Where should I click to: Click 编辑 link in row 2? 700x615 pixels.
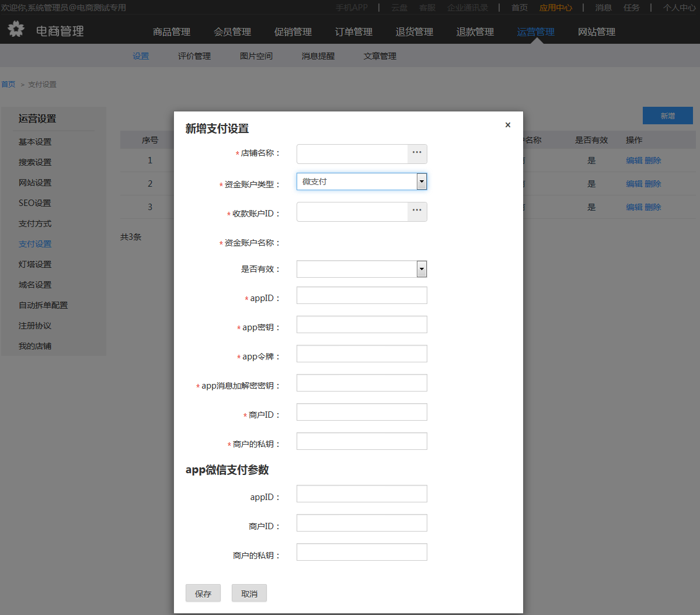pyautogui.click(x=634, y=184)
